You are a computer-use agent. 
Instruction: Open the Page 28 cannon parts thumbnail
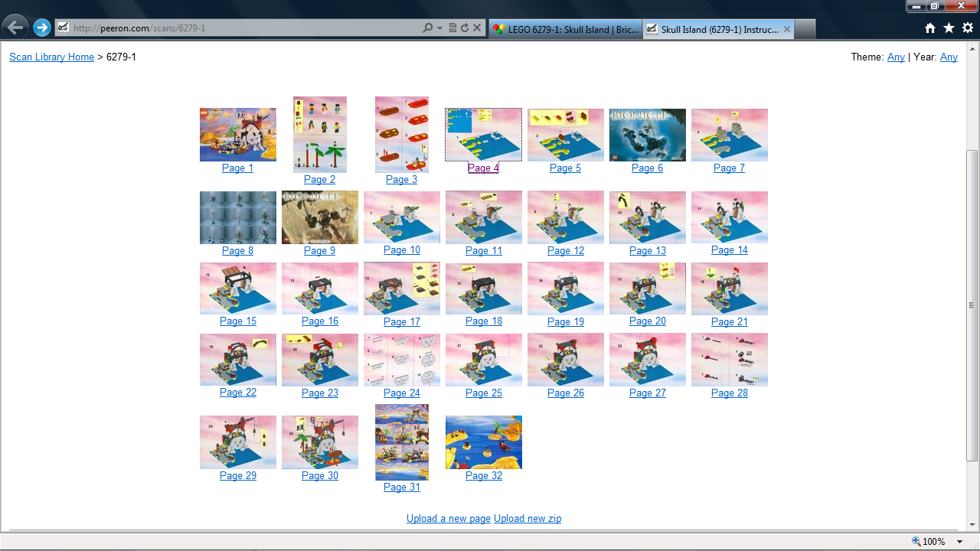point(730,360)
